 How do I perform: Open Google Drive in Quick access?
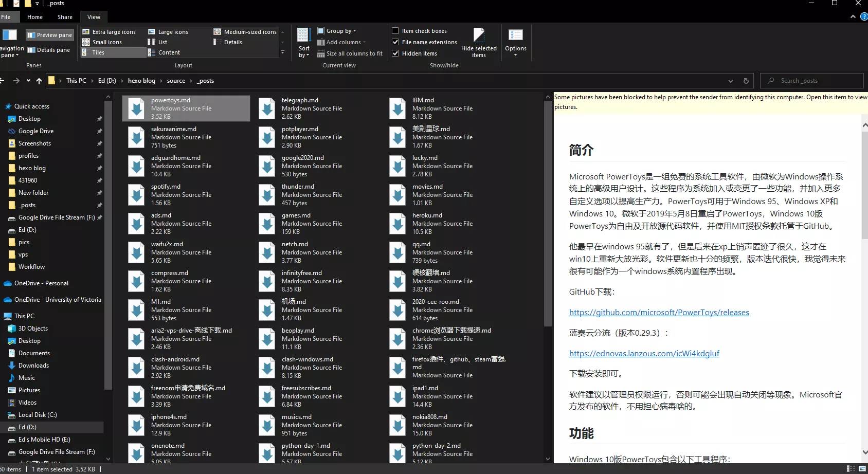click(36, 131)
